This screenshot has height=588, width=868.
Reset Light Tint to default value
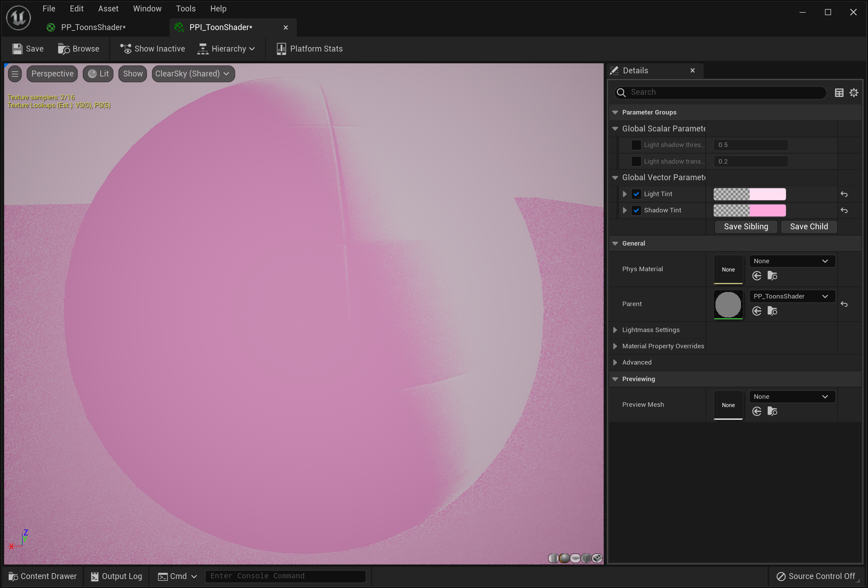click(844, 194)
